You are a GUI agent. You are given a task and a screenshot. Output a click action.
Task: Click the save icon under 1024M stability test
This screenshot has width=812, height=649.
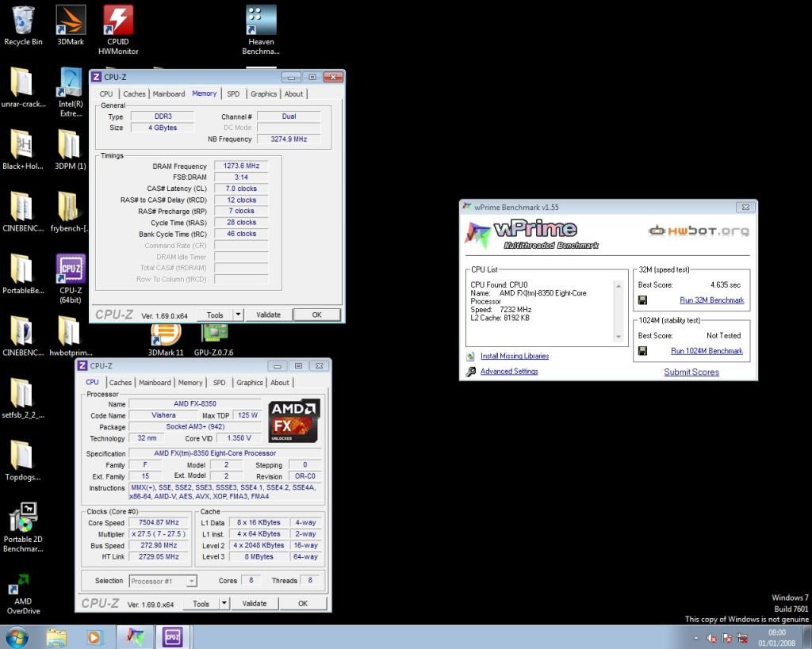coord(643,351)
